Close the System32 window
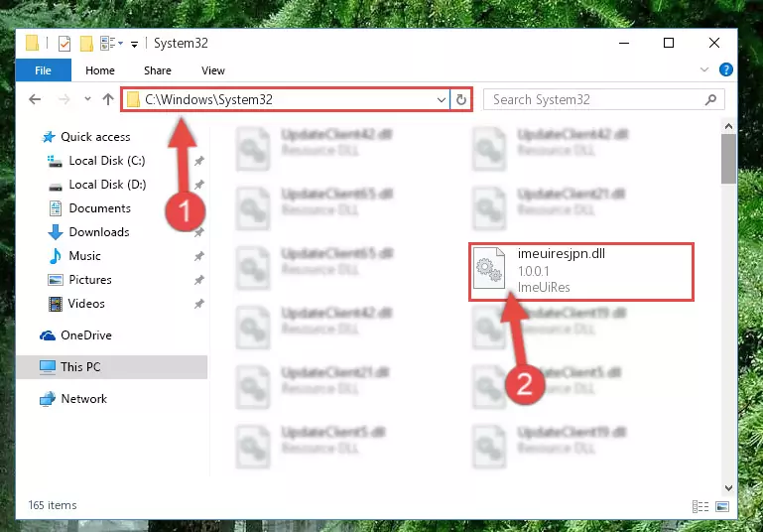Viewport: 763px width, 532px height. [x=713, y=44]
